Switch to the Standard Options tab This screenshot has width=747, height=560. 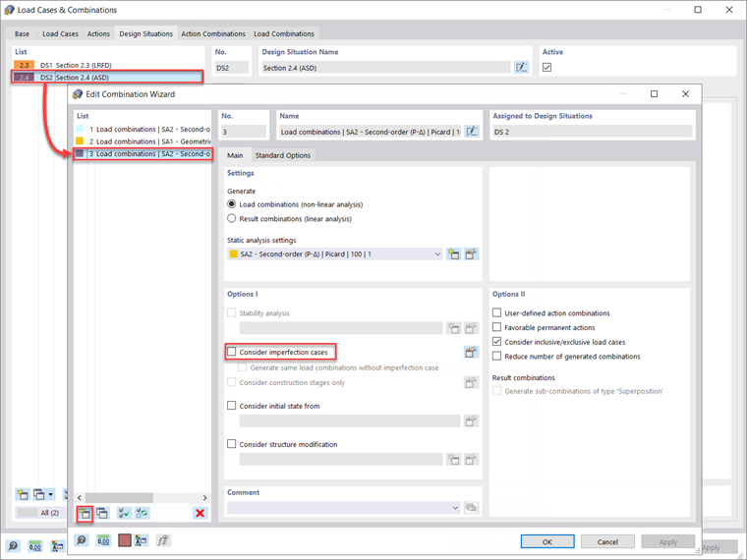(x=282, y=155)
